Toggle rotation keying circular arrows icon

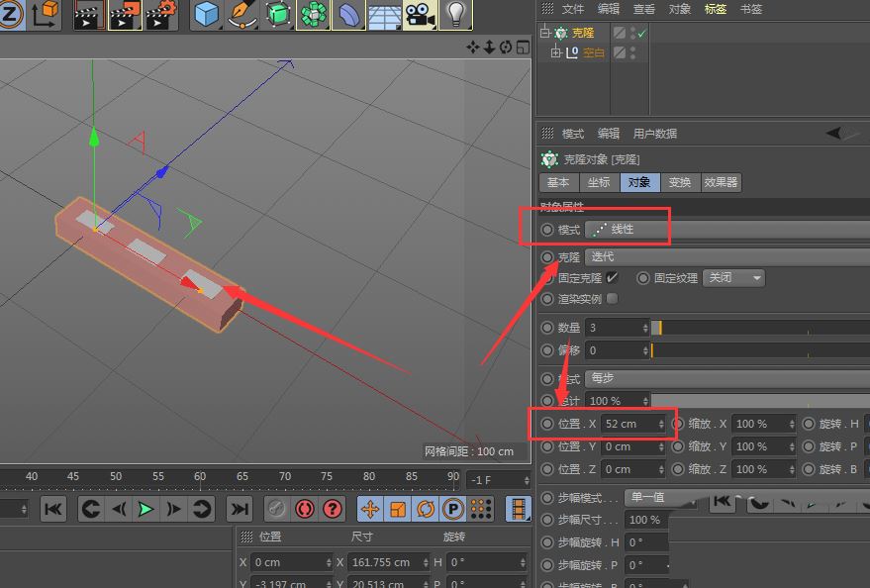coord(426,509)
